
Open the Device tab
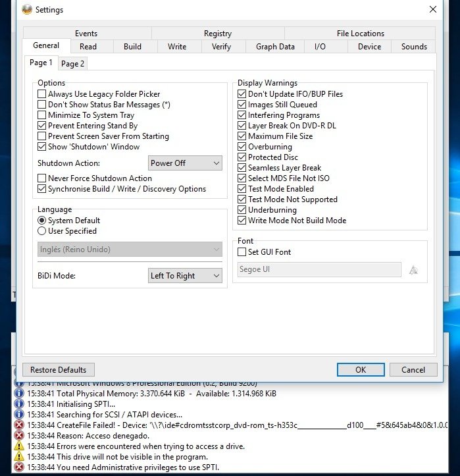pyautogui.click(x=369, y=47)
